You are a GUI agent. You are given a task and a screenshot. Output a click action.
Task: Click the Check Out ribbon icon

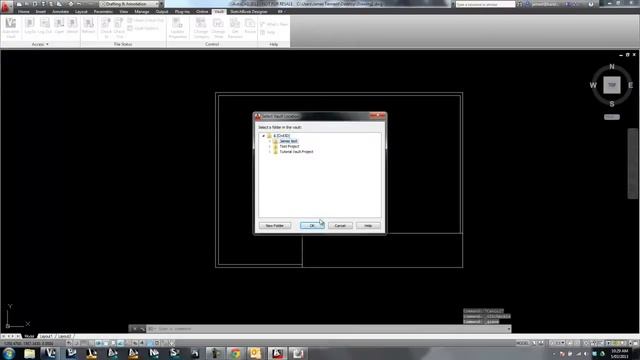tap(119, 28)
